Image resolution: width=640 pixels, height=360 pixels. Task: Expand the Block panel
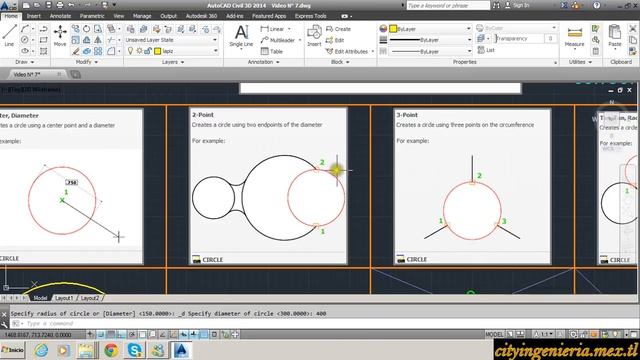tap(340, 62)
